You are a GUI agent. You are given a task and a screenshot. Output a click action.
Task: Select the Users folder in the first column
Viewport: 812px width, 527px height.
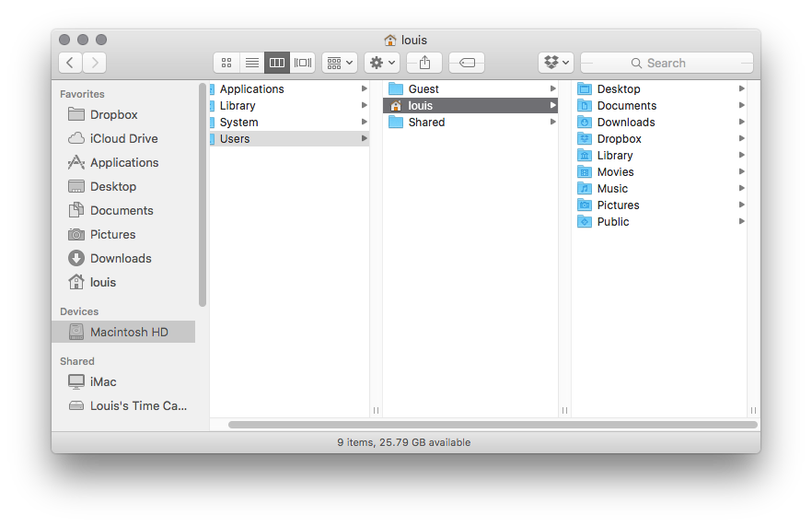(x=289, y=139)
